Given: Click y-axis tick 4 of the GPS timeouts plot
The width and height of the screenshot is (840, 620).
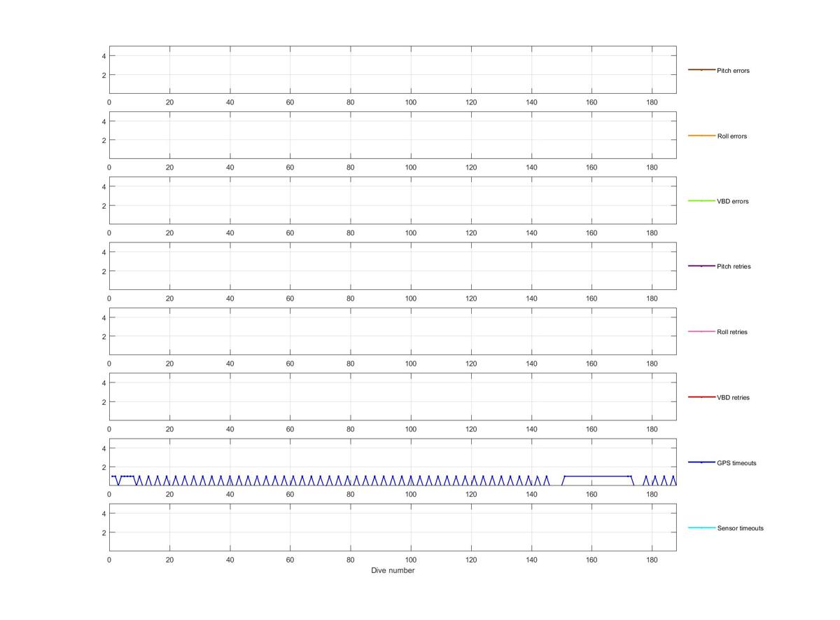Looking at the screenshot, I should (x=104, y=448).
